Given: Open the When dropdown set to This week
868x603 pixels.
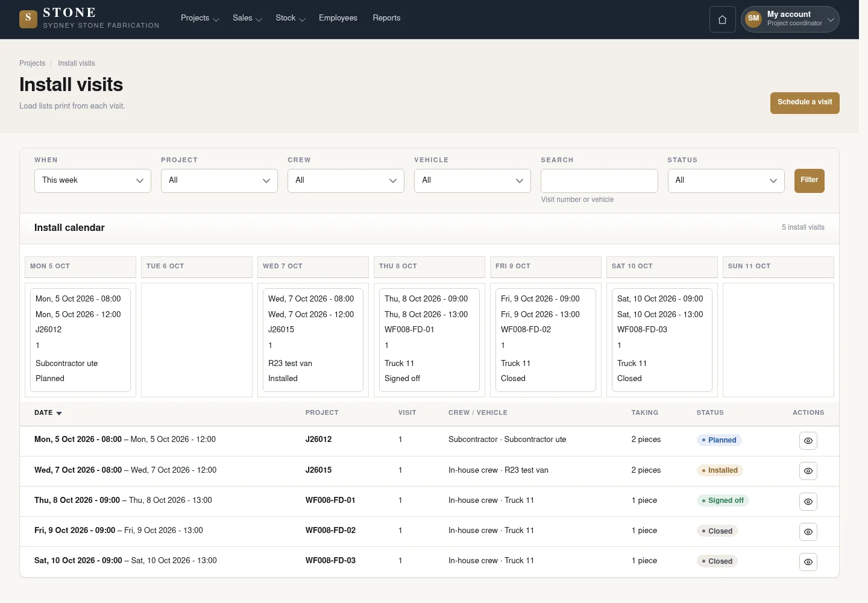Looking at the screenshot, I should 93,181.
